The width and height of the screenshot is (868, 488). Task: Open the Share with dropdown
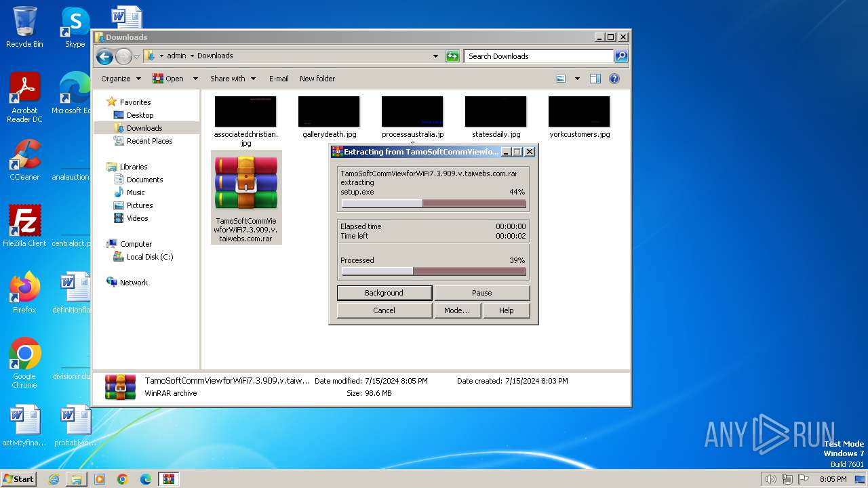point(233,79)
